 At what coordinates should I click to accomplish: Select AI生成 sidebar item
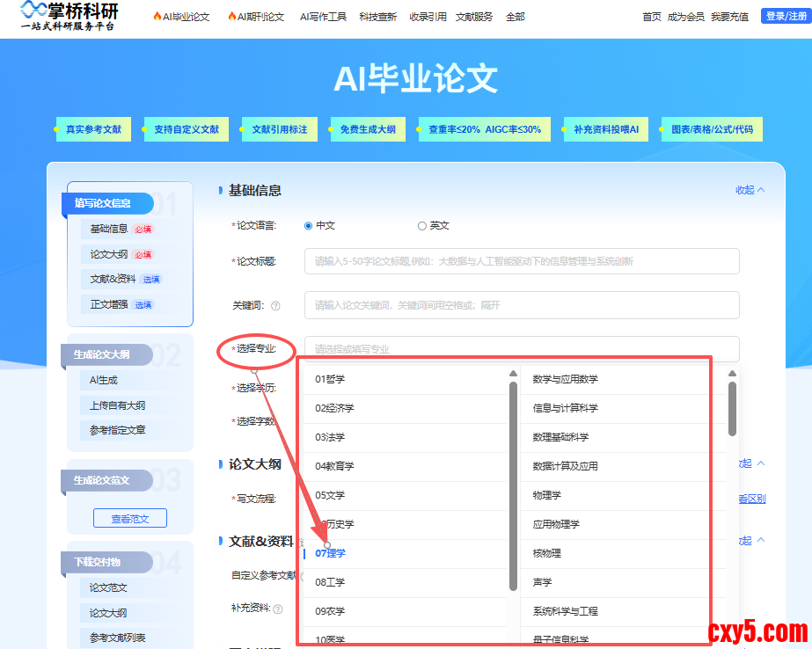[104, 381]
